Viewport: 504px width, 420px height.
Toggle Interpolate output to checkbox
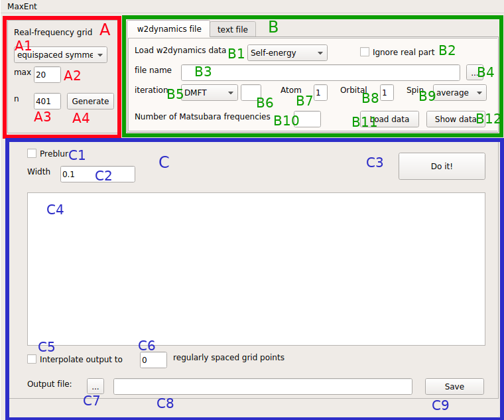[32, 359]
